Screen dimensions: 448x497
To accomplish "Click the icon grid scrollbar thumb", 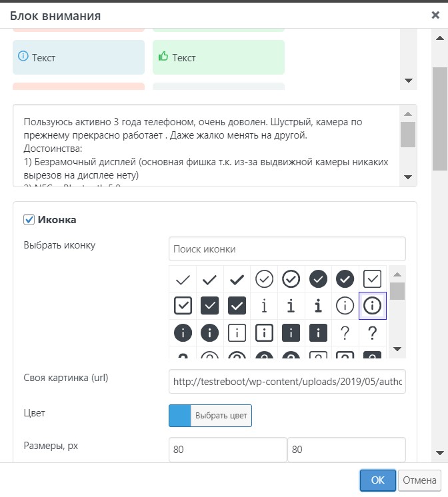I will tap(397, 291).
